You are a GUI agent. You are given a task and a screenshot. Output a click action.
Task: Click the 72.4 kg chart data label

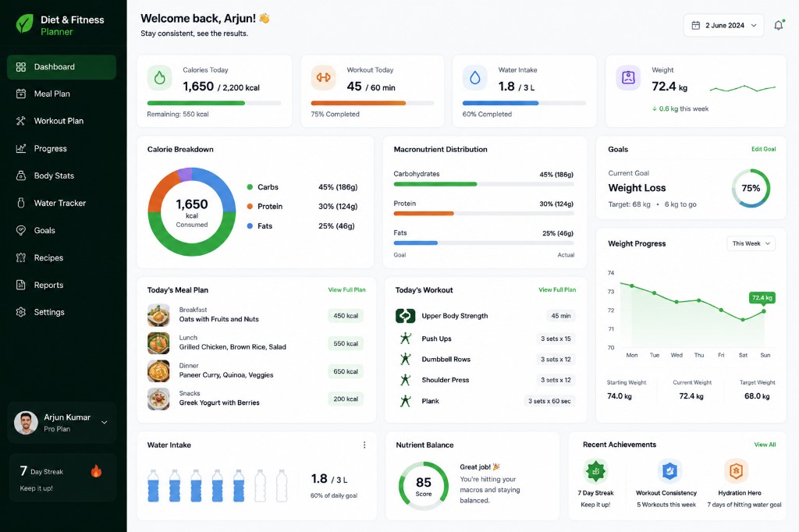tap(762, 298)
